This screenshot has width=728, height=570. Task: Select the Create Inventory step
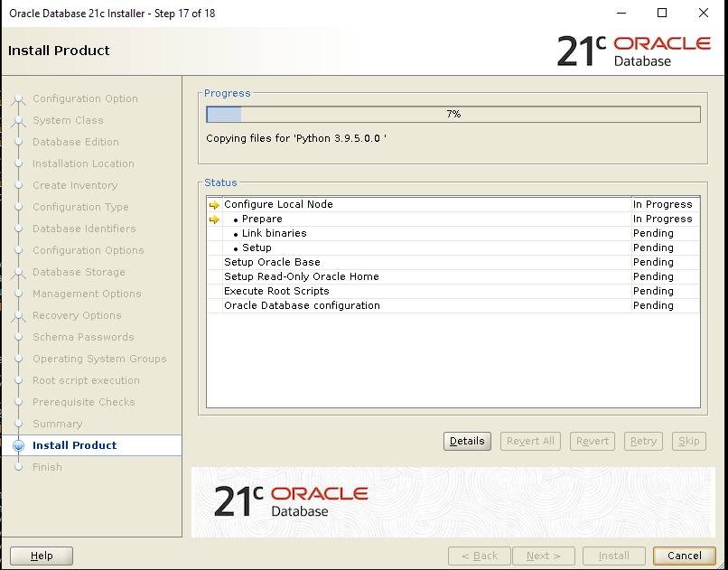[75, 185]
